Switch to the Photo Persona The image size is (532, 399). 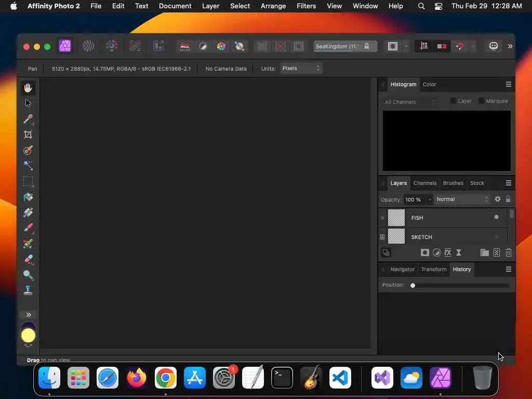pyautogui.click(x=65, y=46)
